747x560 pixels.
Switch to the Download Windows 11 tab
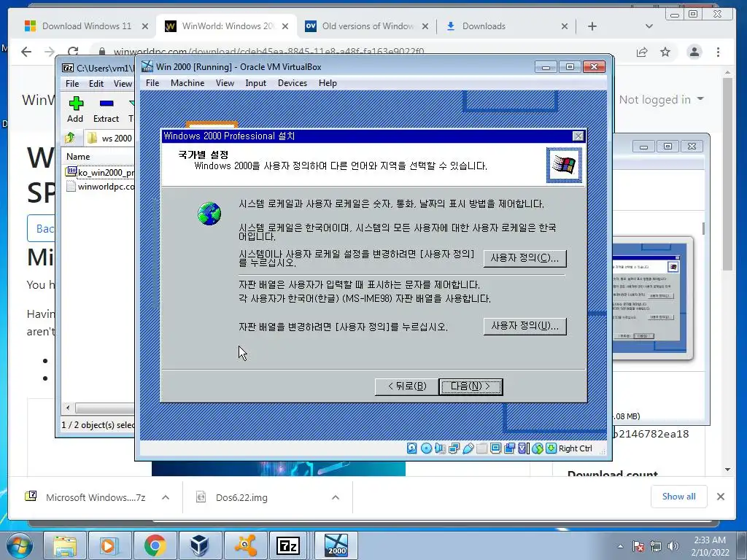pos(86,26)
